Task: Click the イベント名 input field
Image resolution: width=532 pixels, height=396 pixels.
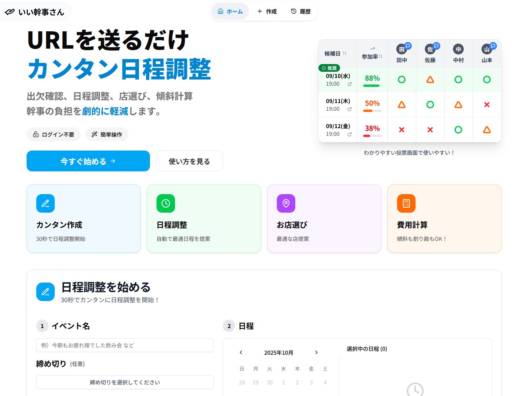Action: [125, 345]
